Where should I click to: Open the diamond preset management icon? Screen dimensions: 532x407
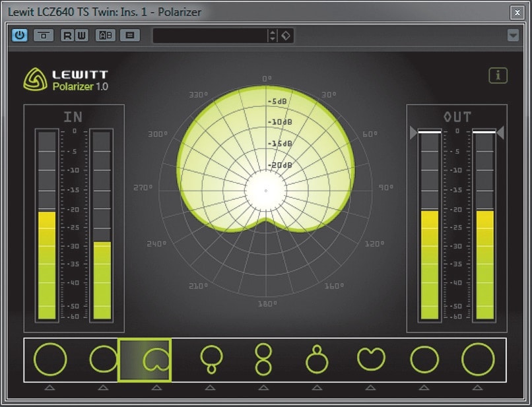coord(286,36)
